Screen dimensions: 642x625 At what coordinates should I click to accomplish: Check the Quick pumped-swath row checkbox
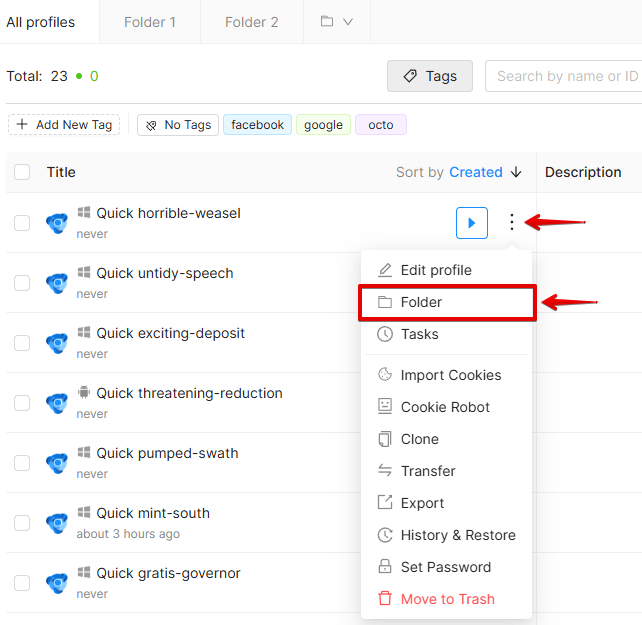click(x=22, y=463)
